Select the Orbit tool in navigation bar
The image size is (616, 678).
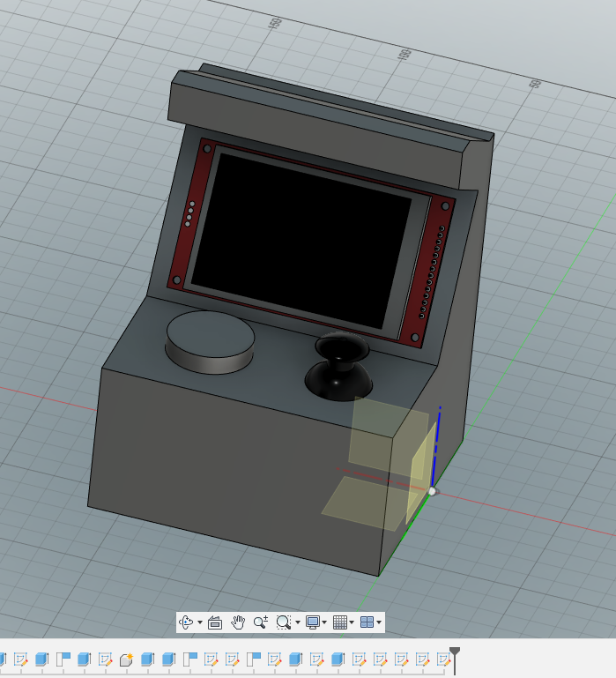tap(186, 622)
